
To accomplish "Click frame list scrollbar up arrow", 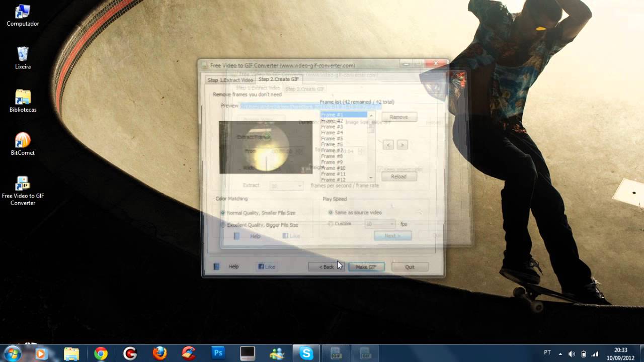I will click(371, 115).
